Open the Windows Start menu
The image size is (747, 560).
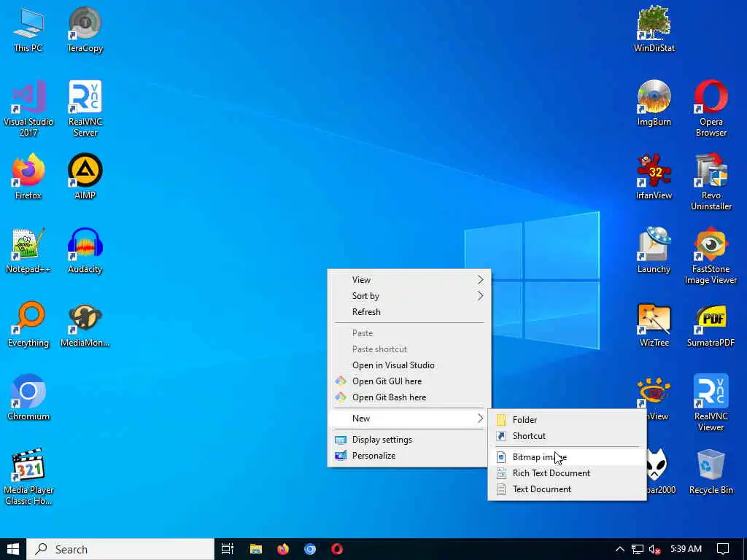point(13,549)
